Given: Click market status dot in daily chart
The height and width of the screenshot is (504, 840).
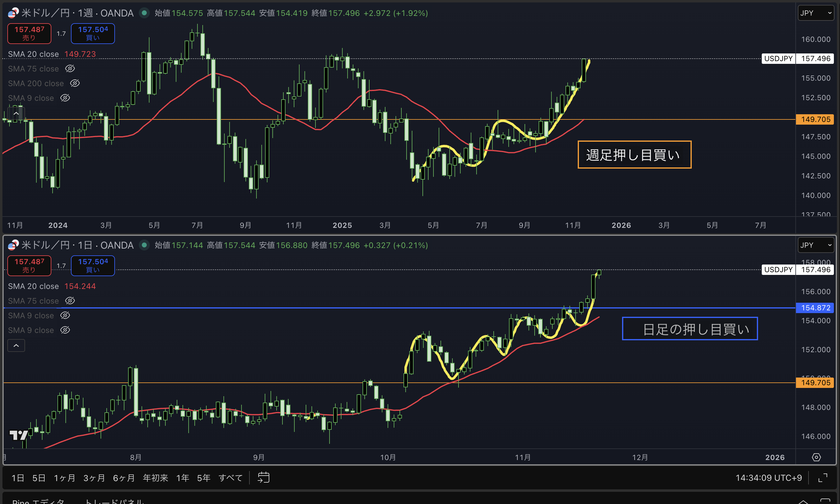Looking at the screenshot, I should pos(144,245).
